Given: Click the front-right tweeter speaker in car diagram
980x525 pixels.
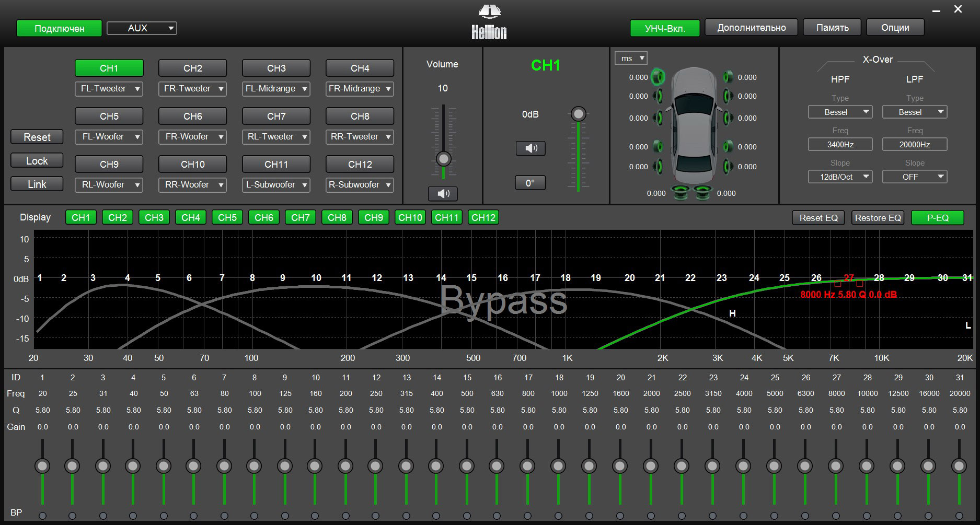Looking at the screenshot, I should click(x=728, y=77).
